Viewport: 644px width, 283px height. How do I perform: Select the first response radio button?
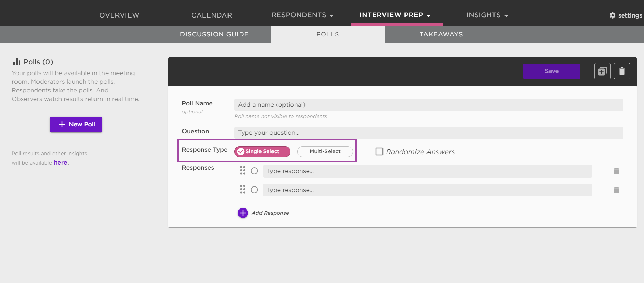click(x=254, y=171)
